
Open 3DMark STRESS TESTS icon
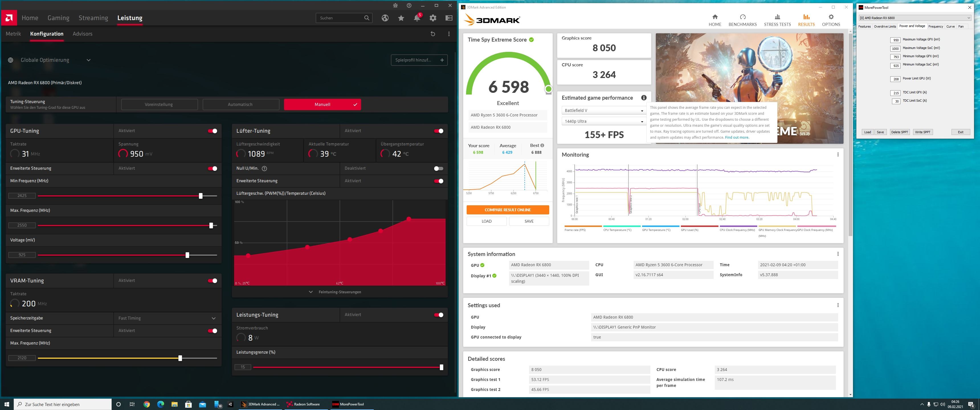[x=777, y=17]
